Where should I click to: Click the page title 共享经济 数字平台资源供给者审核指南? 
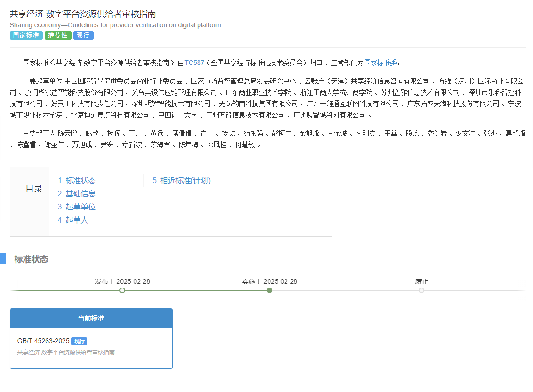click(x=83, y=14)
